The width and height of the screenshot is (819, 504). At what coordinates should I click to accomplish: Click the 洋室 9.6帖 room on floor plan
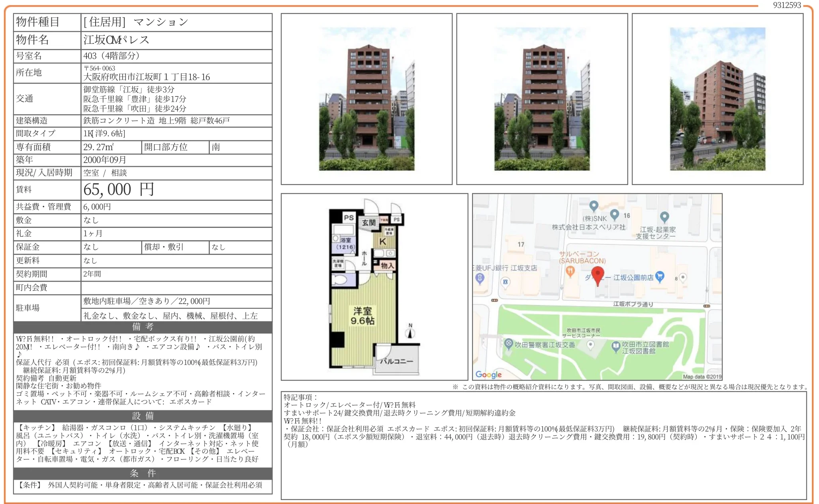[x=362, y=316]
